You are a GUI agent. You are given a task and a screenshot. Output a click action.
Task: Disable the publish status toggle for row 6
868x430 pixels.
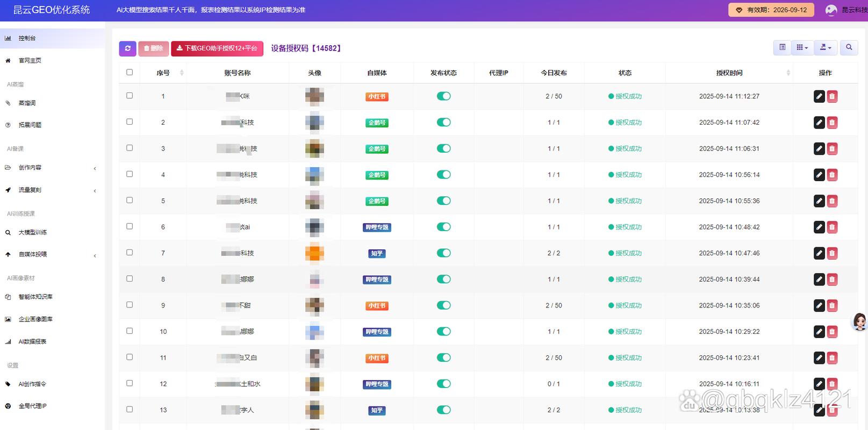pos(443,227)
